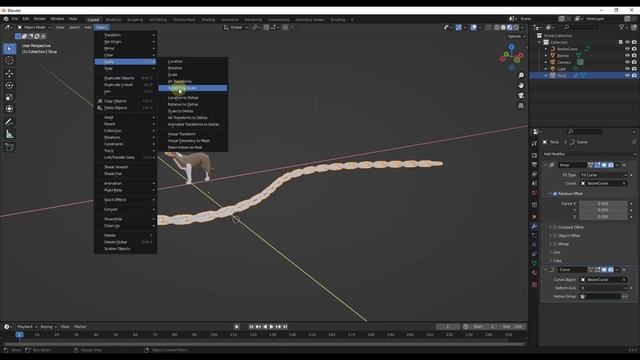Click the outliner filter funnel icon
The image size is (640, 360).
click(x=621, y=27)
